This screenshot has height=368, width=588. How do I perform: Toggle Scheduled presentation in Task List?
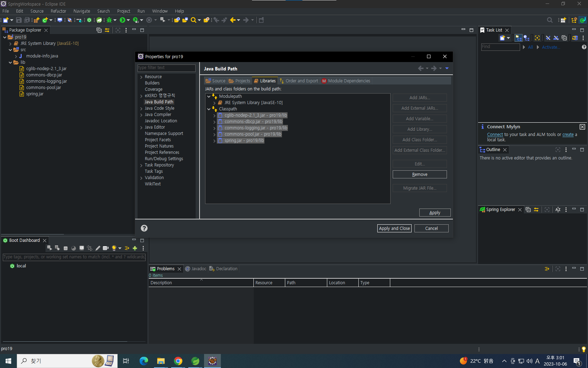coord(527,38)
